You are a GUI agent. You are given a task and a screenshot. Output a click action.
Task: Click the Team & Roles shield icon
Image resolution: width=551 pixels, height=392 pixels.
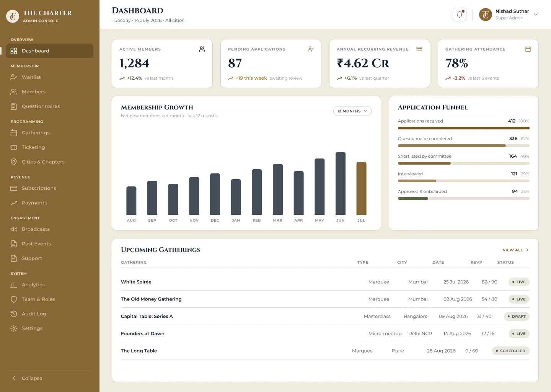pos(14,299)
